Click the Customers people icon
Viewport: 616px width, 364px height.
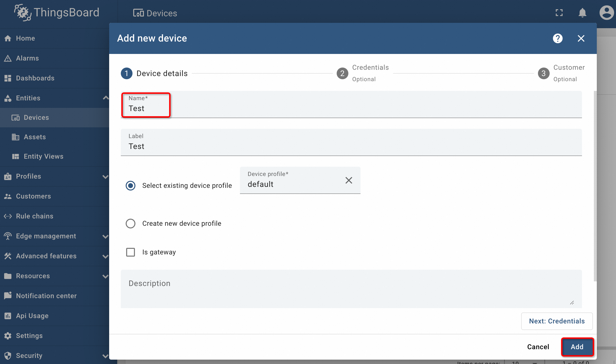point(8,196)
